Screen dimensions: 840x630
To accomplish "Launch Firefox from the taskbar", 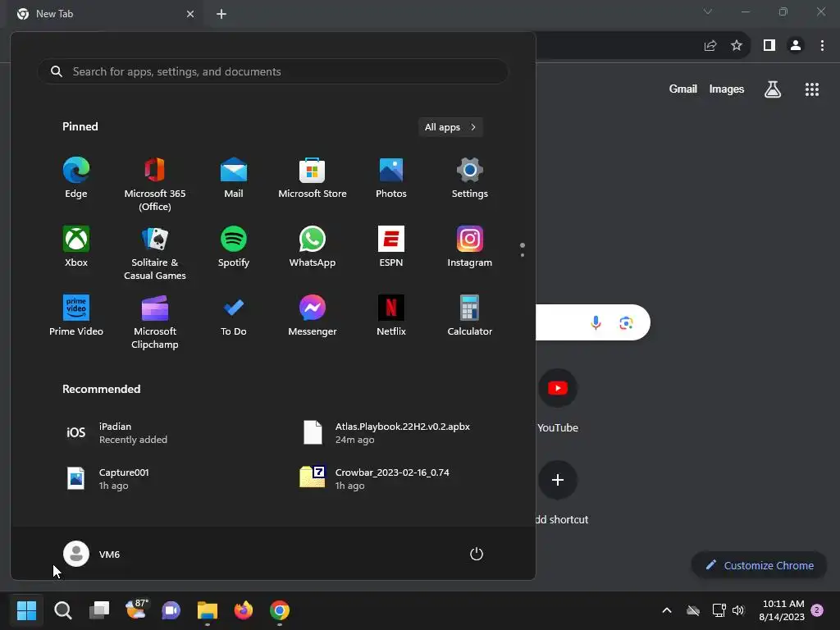I will [x=244, y=610].
